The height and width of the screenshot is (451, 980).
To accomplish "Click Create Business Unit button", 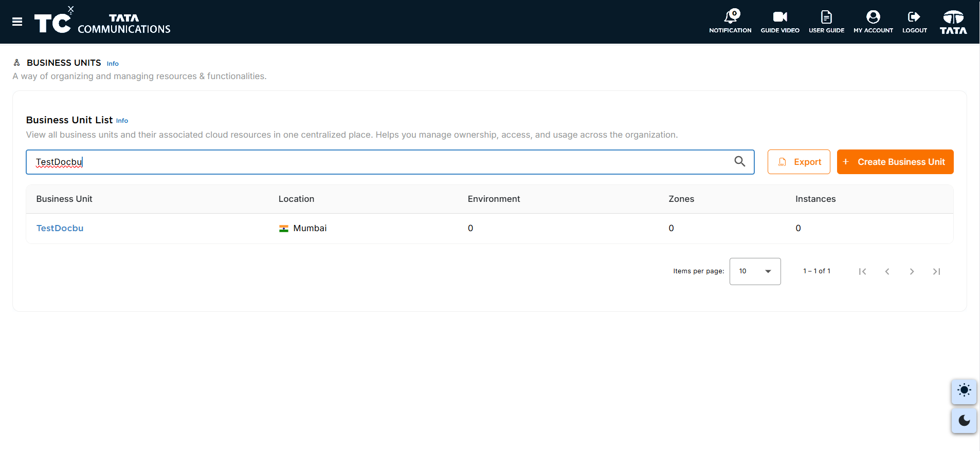I will point(895,162).
